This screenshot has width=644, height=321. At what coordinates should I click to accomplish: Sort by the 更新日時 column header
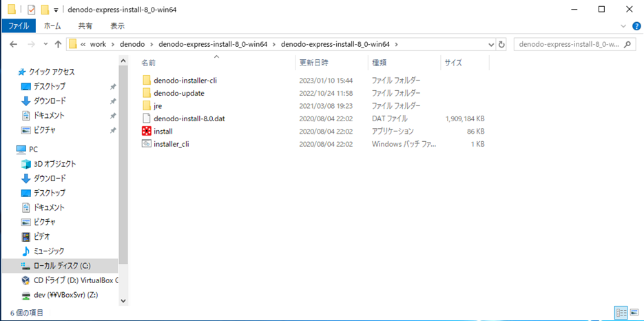point(313,63)
